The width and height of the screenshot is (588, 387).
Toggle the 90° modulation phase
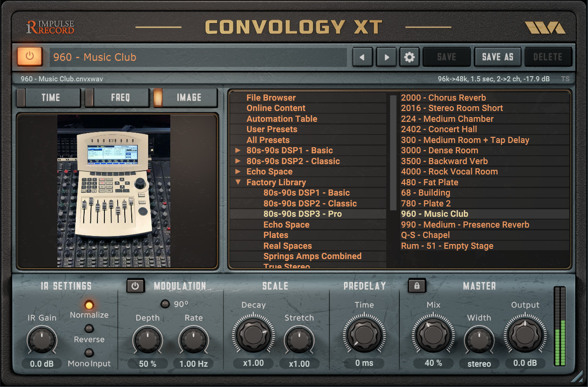click(x=165, y=304)
